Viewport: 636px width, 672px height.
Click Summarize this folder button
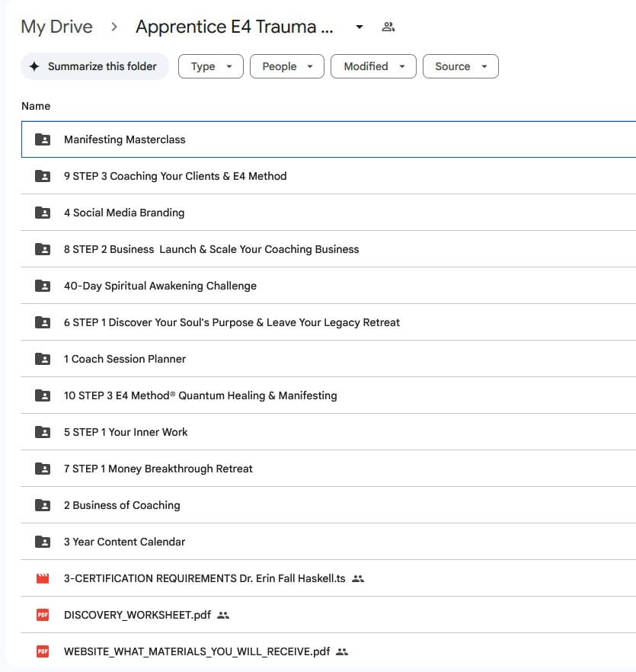pyautogui.click(x=94, y=66)
